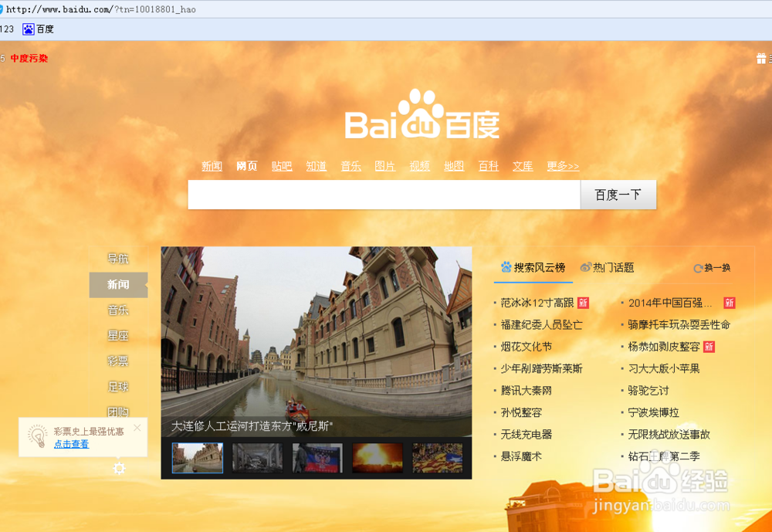772x532 pixels.
Task: Open 范冰冰12寸高跟 hot search
Action: click(x=537, y=303)
